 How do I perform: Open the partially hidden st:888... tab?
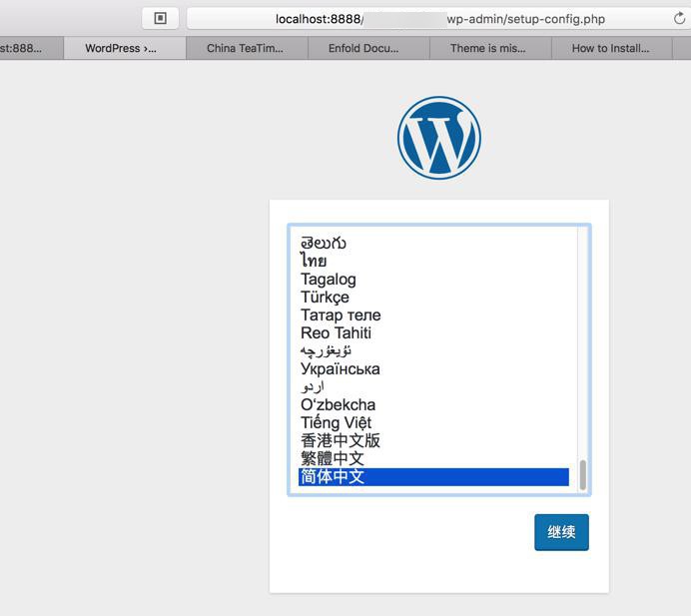(31, 48)
